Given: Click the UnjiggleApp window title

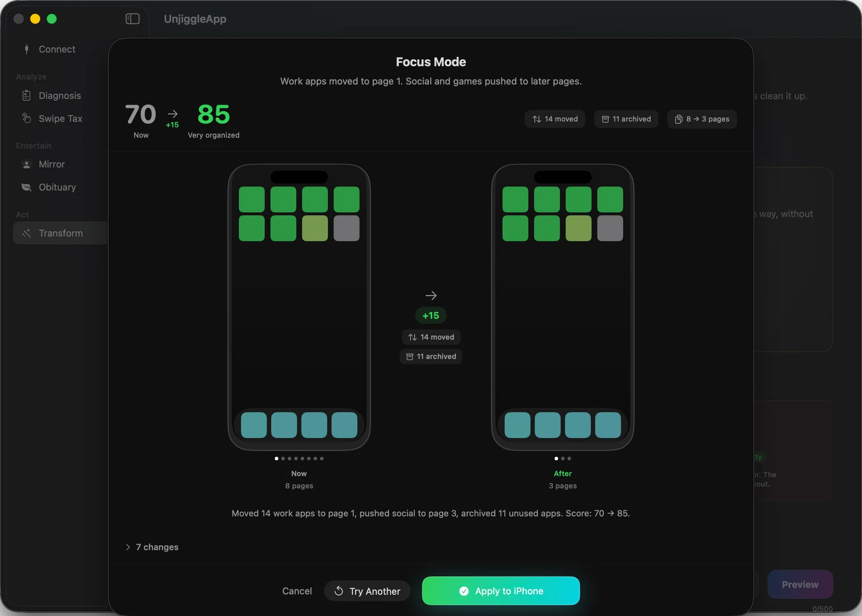Looking at the screenshot, I should pyautogui.click(x=195, y=19).
